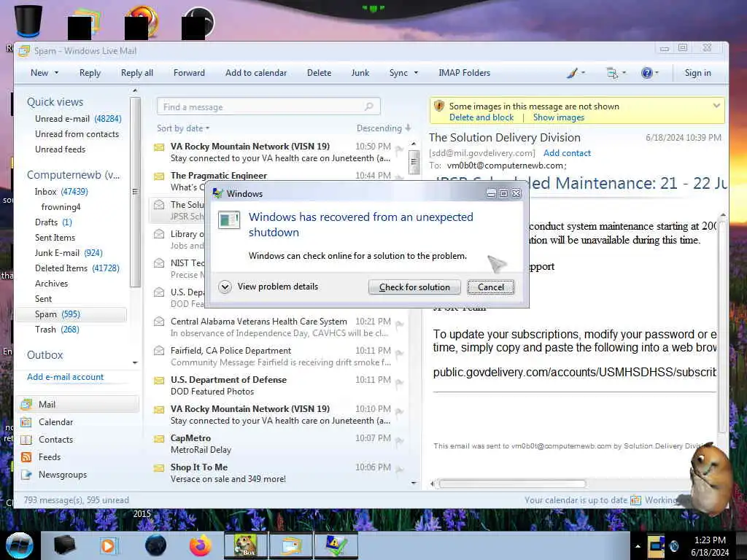Open the Menus icon in toolbar
This screenshot has width=747, height=560.
[612, 73]
